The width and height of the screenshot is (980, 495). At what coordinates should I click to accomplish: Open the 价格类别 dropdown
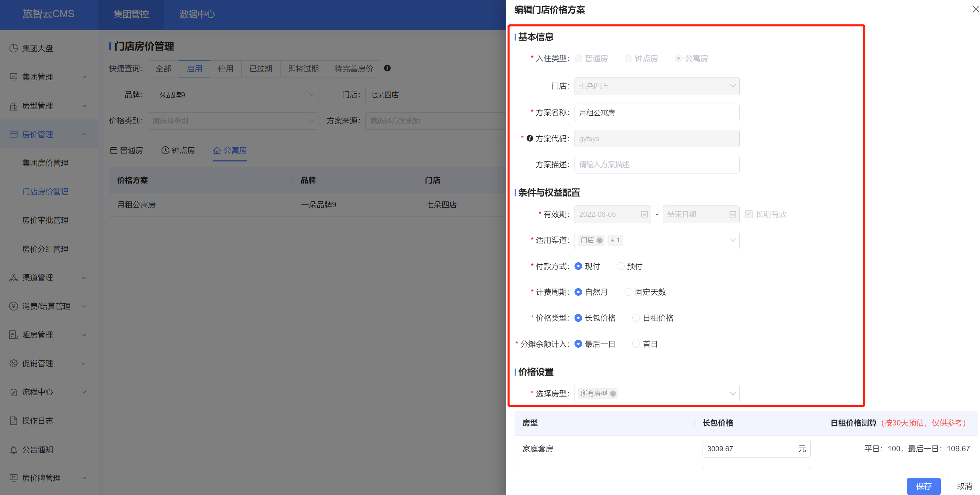(x=233, y=120)
